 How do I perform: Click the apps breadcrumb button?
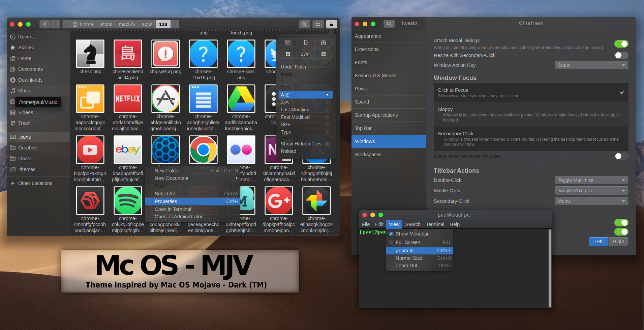(x=147, y=24)
